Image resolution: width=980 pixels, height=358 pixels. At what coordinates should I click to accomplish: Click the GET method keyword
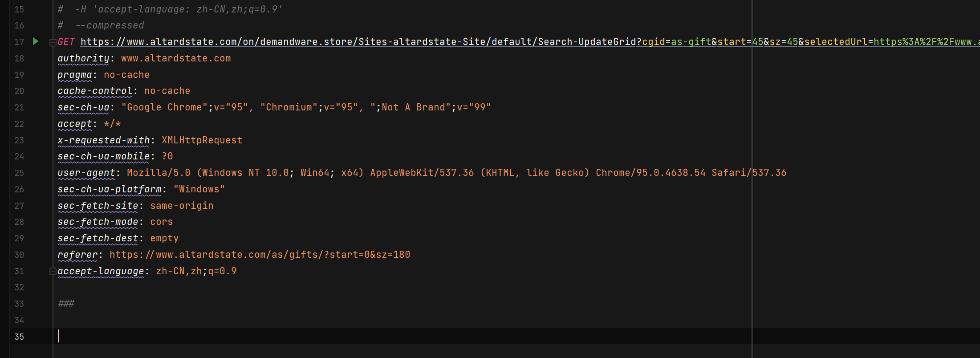[x=66, y=42]
